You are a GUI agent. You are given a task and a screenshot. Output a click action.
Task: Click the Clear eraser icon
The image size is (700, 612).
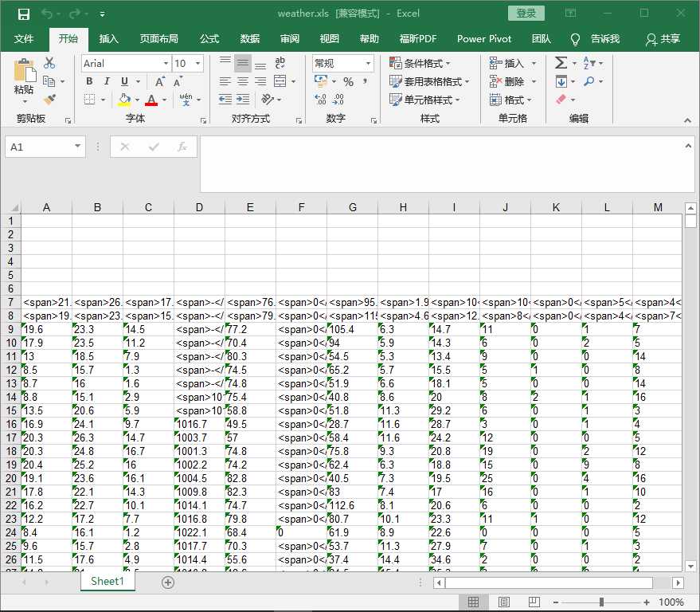pos(561,100)
